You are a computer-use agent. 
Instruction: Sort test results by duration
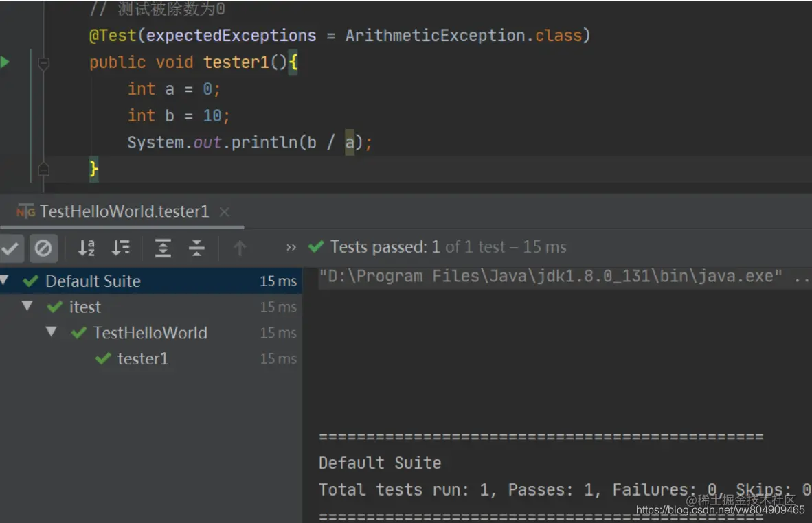coord(121,248)
